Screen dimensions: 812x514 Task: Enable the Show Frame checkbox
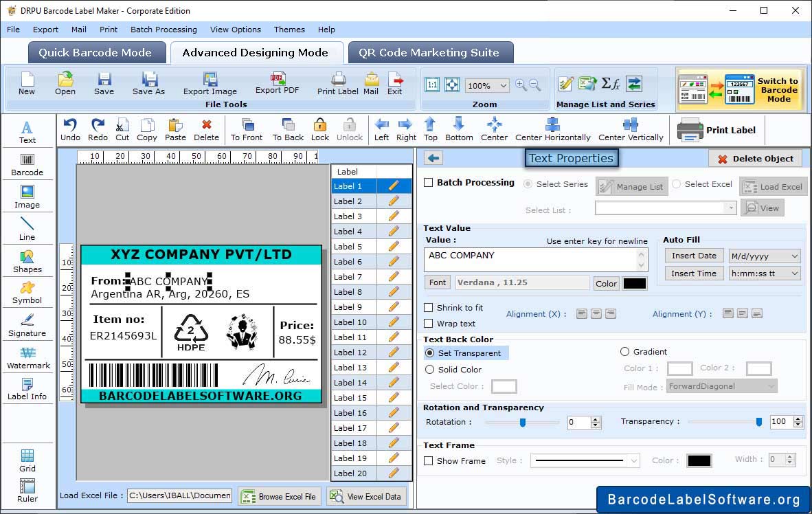(x=428, y=460)
